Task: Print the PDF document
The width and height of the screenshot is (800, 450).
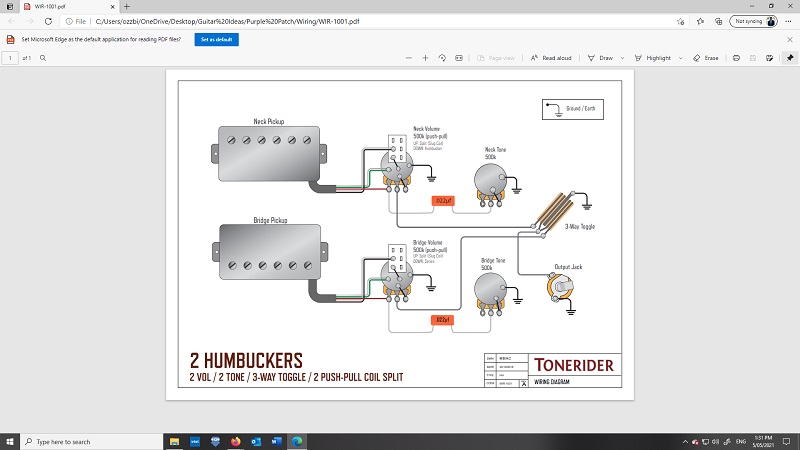Action: [x=737, y=58]
